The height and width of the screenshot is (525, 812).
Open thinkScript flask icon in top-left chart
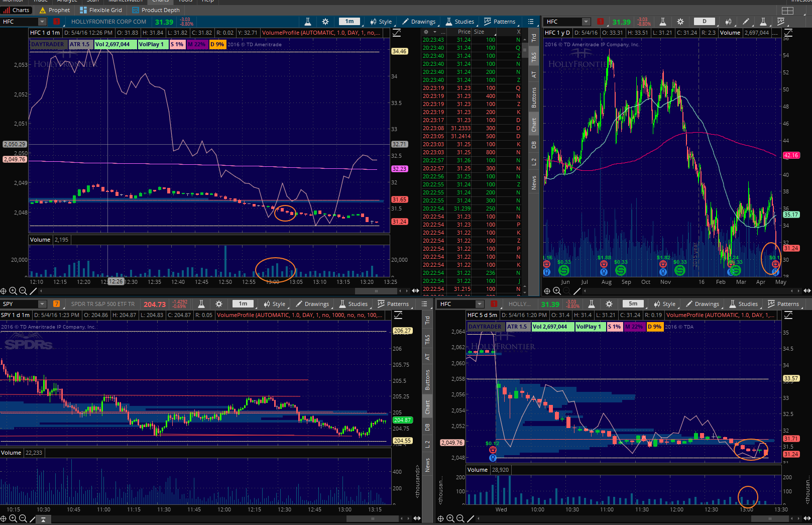pyautogui.click(x=308, y=22)
